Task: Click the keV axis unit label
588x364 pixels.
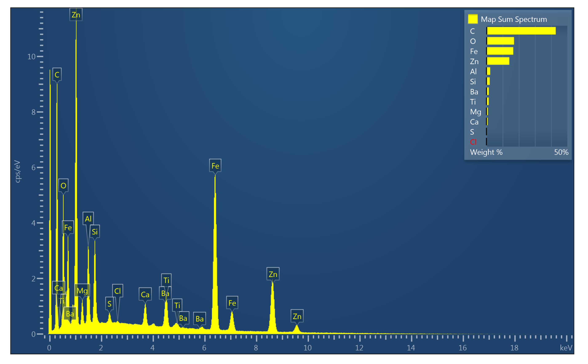Action: [x=566, y=348]
